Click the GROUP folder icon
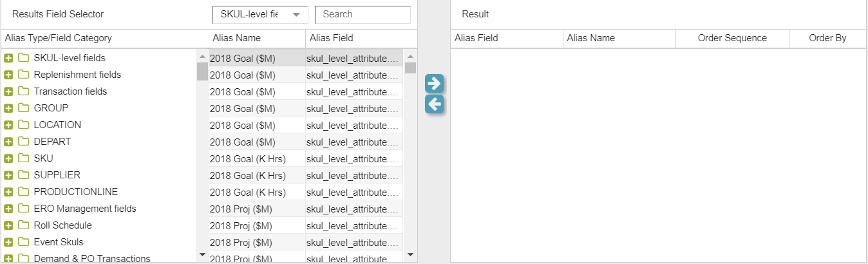Viewport: 868px width, 264px height. (x=24, y=108)
